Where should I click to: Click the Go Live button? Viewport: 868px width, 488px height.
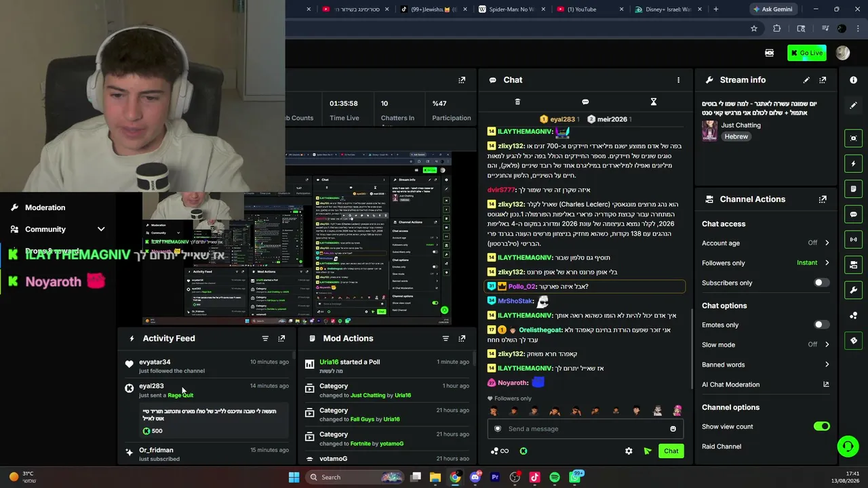tap(806, 53)
